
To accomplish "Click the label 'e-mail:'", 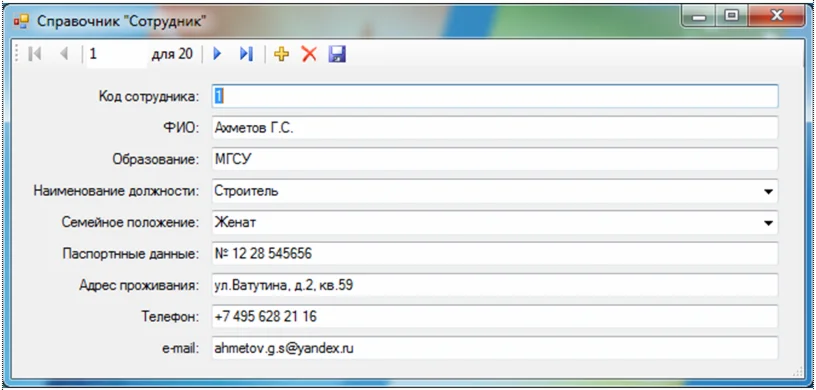I will click(x=181, y=348).
